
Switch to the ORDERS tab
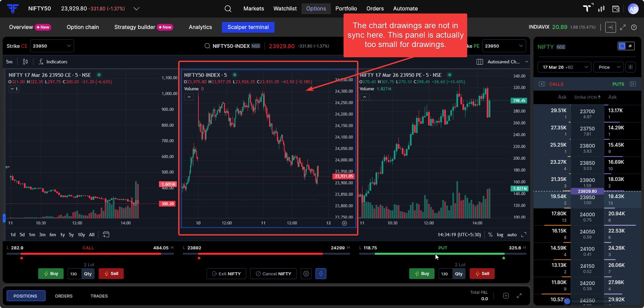pos(64,296)
